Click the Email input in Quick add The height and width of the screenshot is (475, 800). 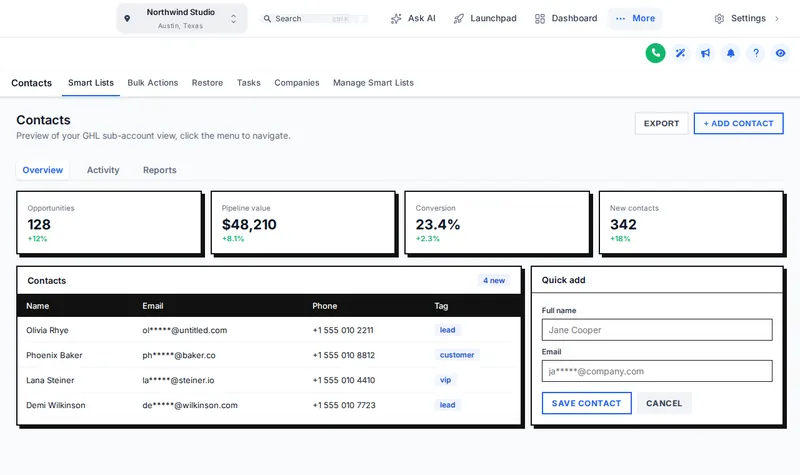[x=657, y=371]
